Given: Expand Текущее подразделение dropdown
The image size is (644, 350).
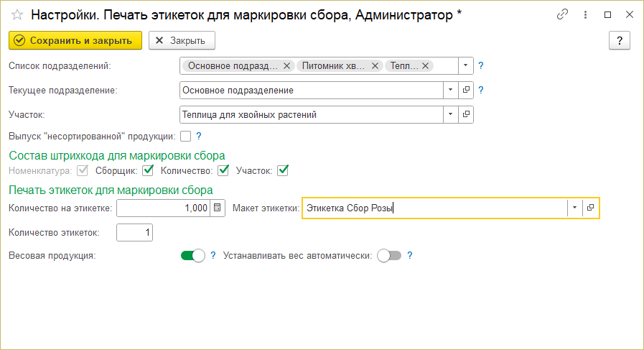Looking at the screenshot, I should 451,90.
